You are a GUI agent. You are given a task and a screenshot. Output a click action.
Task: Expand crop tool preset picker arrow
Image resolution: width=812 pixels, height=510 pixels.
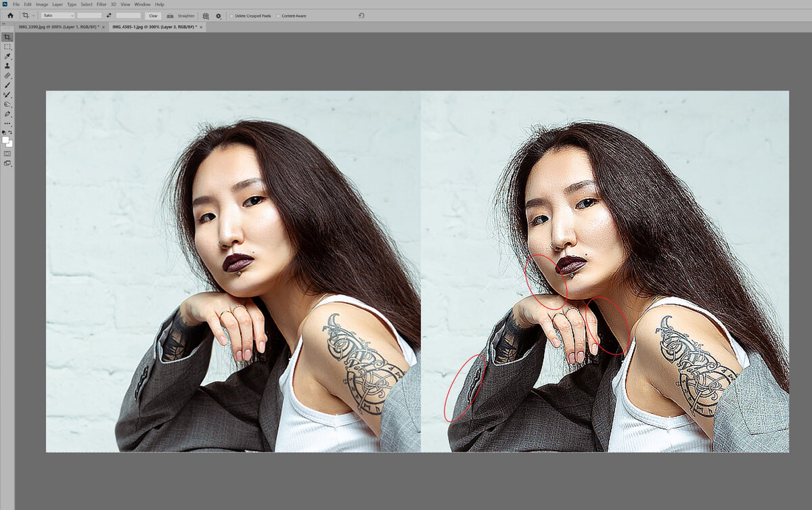(x=33, y=16)
